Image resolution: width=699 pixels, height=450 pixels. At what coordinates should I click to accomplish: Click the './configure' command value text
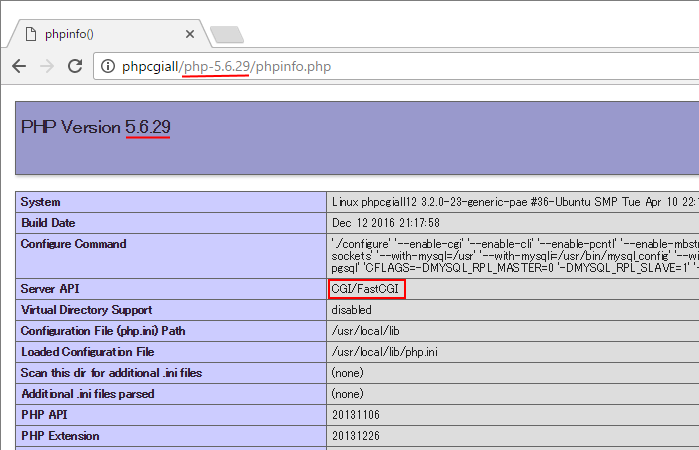click(515, 256)
